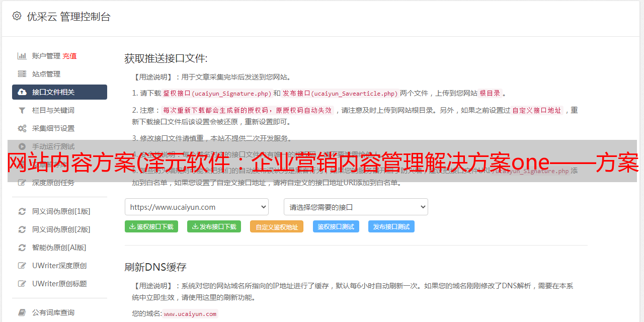Click the 刷新DNS缓存 heading
The height and width of the screenshot is (322, 644).
click(155, 267)
